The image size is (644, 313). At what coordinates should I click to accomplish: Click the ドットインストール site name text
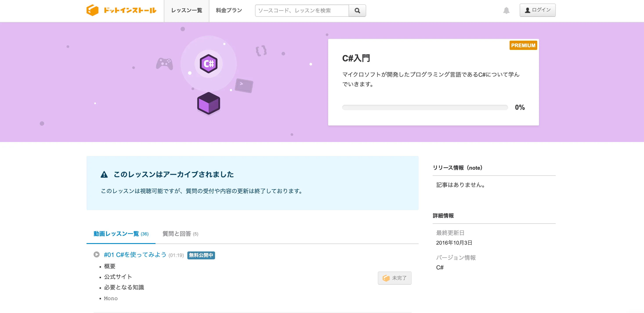point(130,11)
